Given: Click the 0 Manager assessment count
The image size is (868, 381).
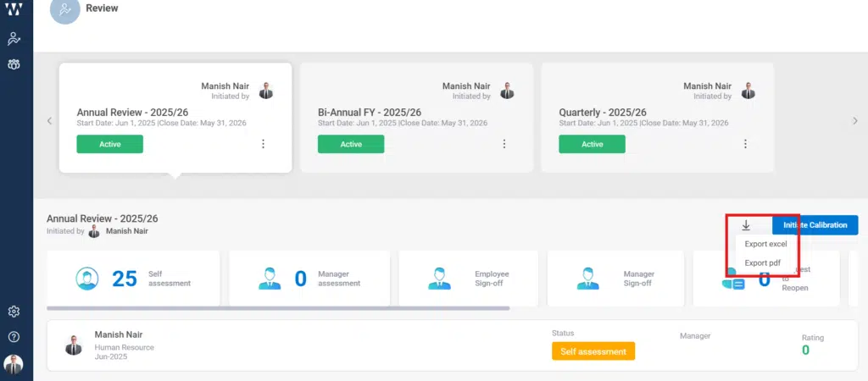Looking at the screenshot, I should 301,279.
